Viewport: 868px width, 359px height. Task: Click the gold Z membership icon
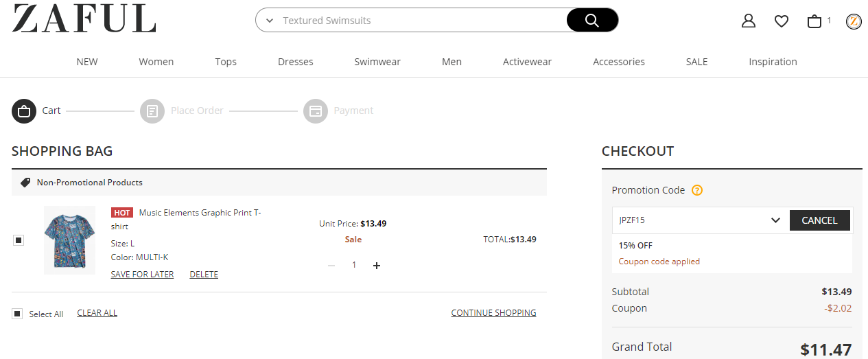[x=854, y=21]
